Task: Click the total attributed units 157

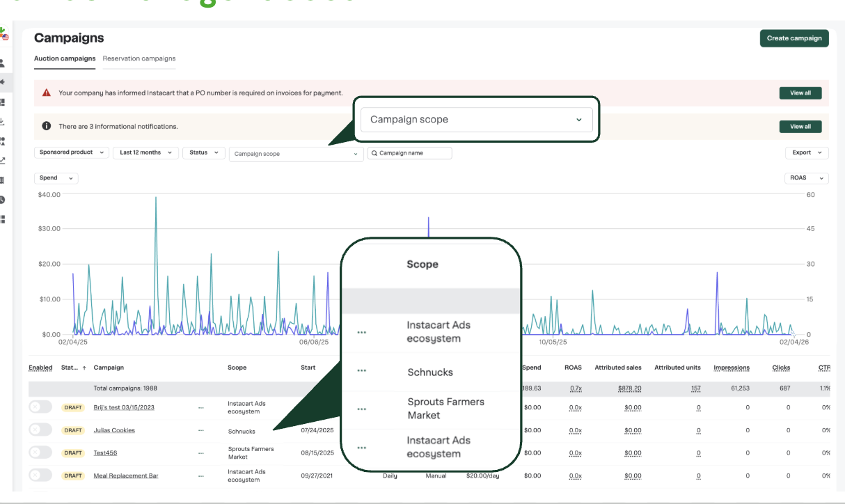Action: (695, 388)
